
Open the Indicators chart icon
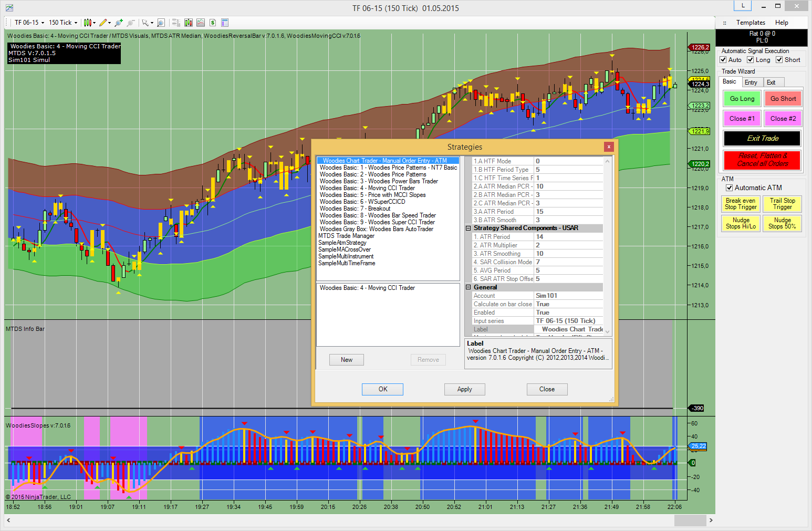point(201,23)
